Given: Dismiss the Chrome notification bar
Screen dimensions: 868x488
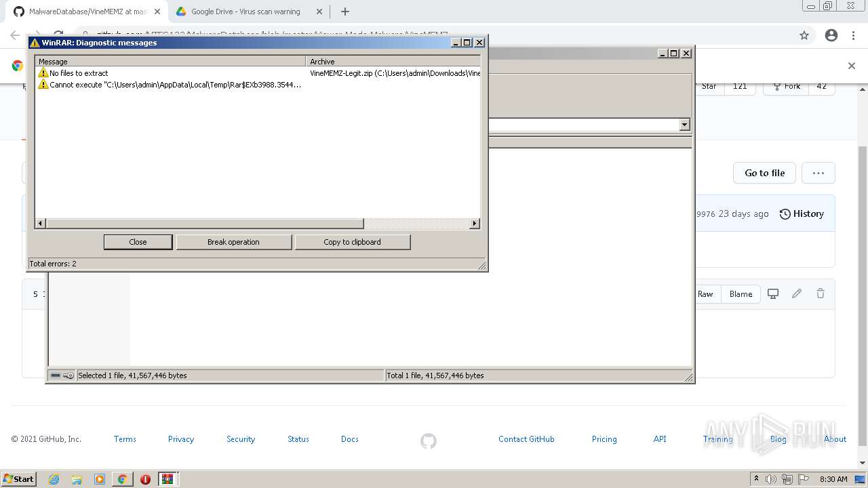Looking at the screenshot, I should [852, 66].
